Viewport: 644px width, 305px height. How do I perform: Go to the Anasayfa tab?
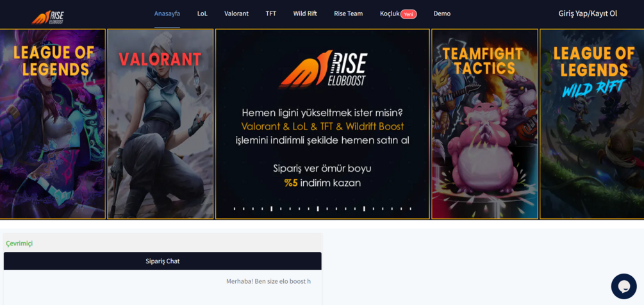pyautogui.click(x=167, y=13)
